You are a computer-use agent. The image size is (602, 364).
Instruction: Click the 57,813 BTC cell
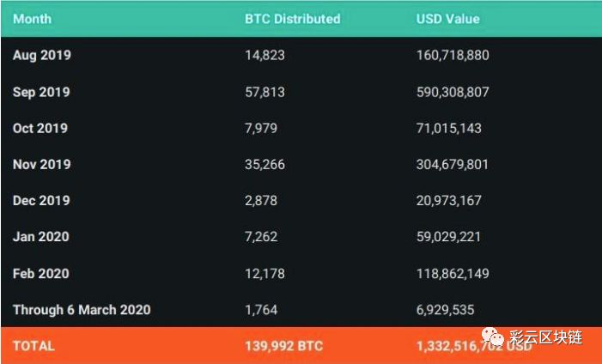[x=265, y=92]
